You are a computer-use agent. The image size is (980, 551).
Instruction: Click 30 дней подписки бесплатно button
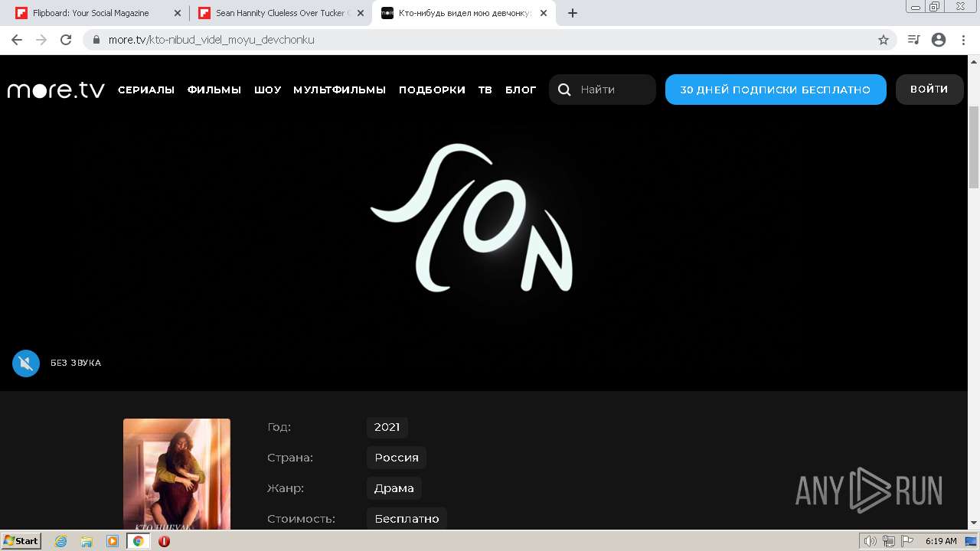tap(776, 90)
